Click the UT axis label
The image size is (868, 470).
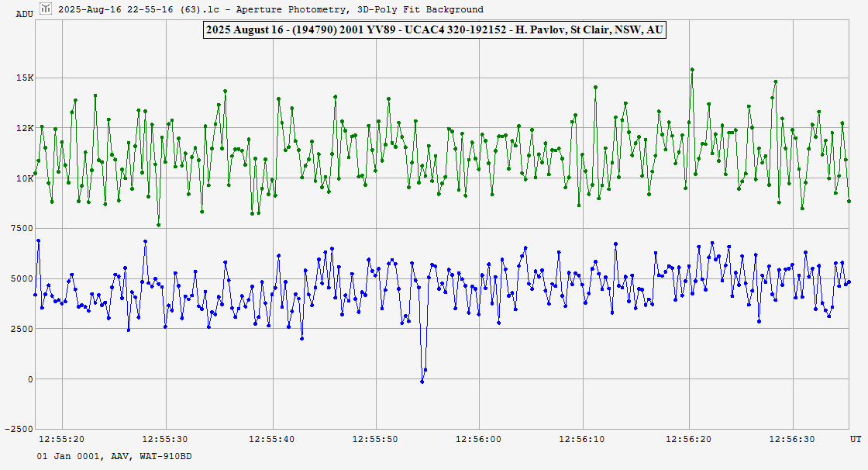[855, 439]
